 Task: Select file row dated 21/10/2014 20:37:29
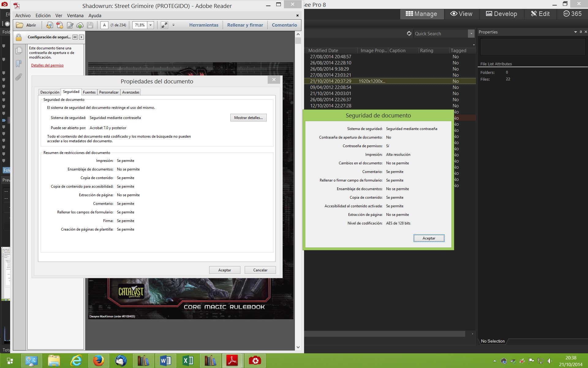[x=390, y=81]
